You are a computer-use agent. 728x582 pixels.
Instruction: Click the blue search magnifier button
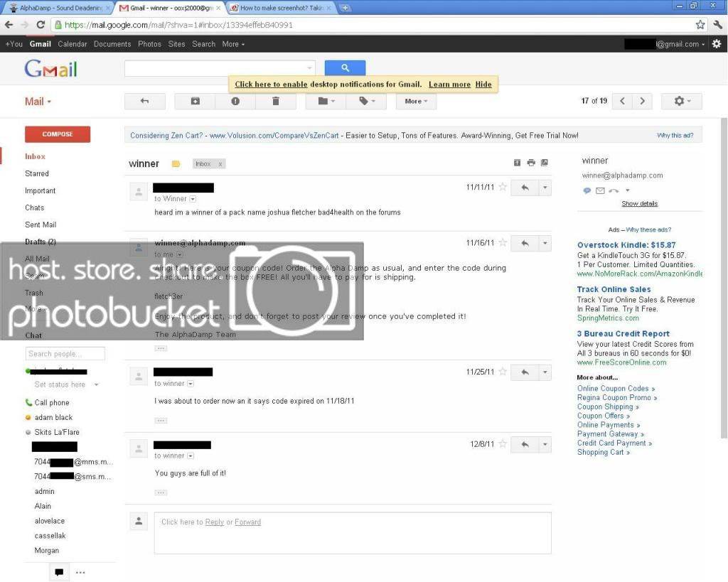345,68
